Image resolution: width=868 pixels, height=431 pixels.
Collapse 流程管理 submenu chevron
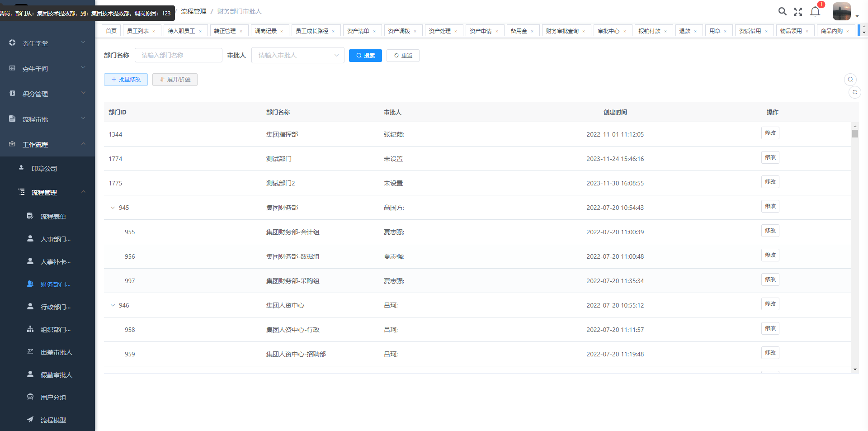[83, 192]
